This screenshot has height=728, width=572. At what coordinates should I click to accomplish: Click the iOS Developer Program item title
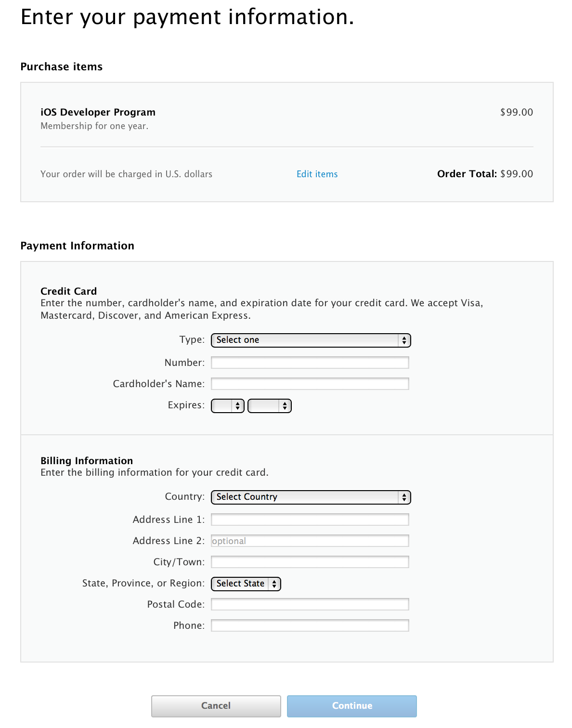[98, 112]
